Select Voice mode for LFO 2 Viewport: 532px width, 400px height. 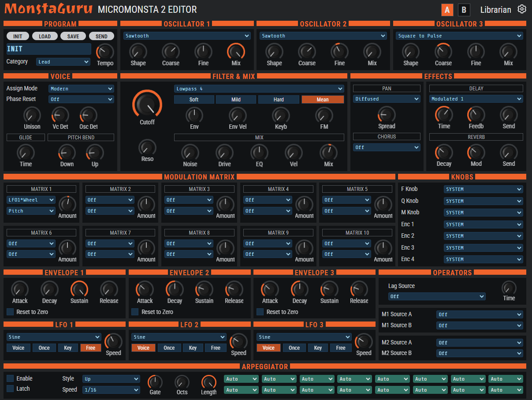point(144,348)
